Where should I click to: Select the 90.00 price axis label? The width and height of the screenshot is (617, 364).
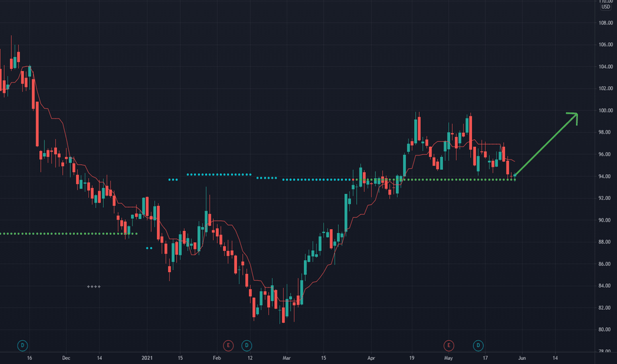[x=606, y=220]
